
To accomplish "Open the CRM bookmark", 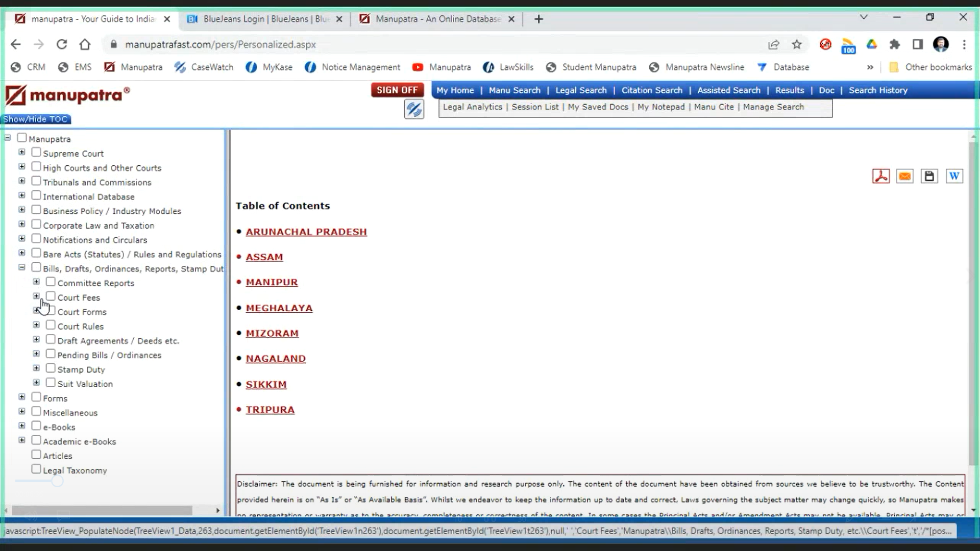I will click(28, 67).
